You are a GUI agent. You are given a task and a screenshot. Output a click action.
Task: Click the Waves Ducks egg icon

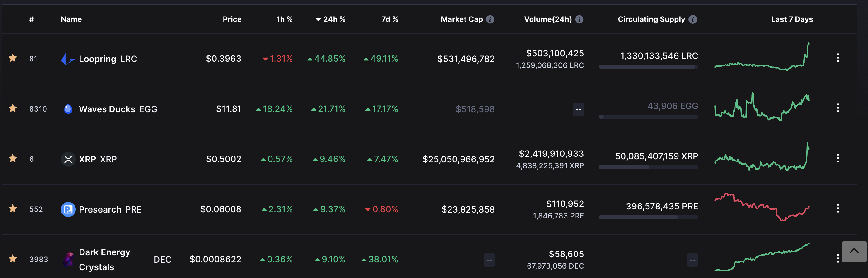[68, 109]
